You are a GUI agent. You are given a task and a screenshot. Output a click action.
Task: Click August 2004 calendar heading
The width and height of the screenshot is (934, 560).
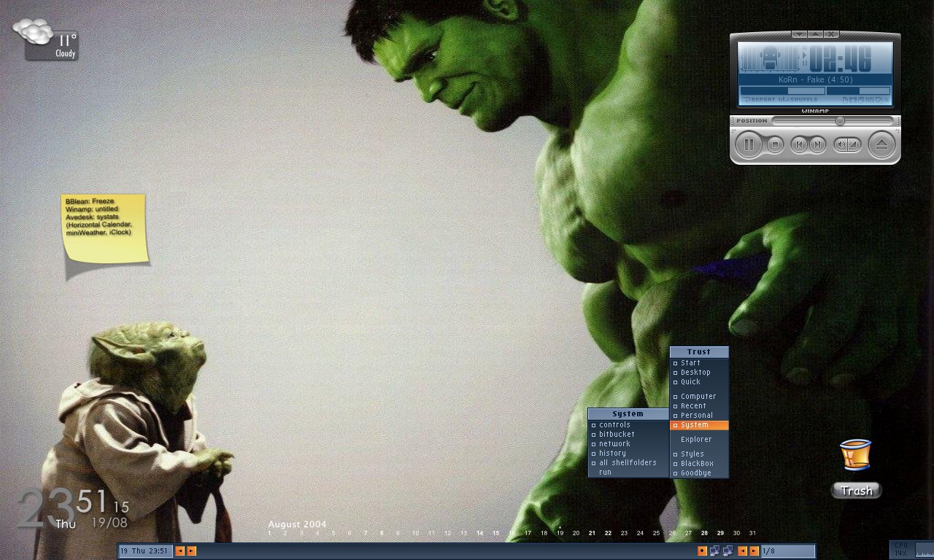pyautogui.click(x=297, y=524)
